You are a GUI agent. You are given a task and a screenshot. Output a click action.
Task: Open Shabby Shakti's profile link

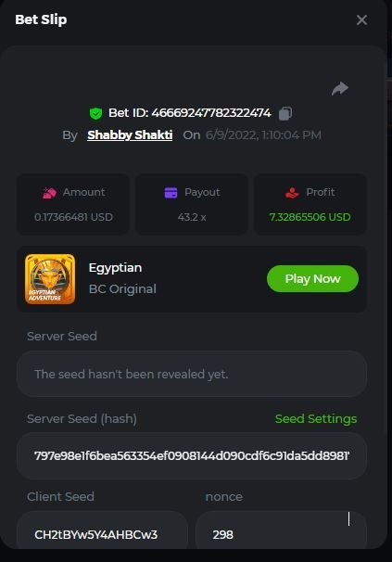point(130,135)
